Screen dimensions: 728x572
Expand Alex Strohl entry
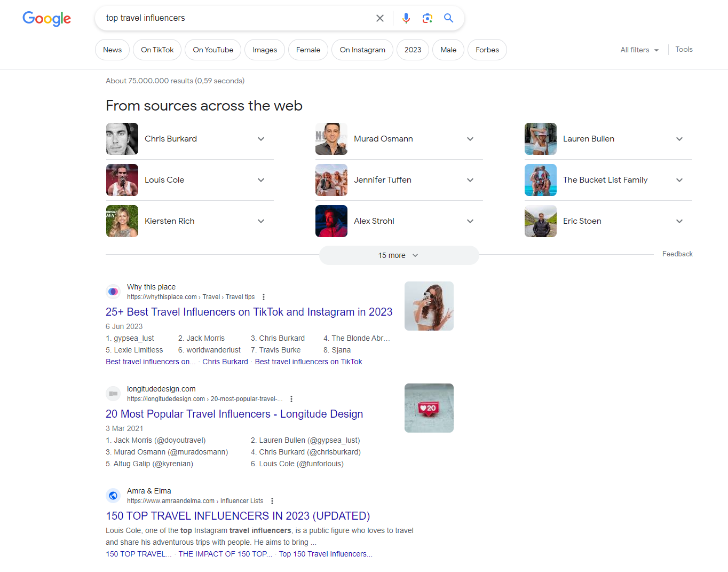point(470,221)
